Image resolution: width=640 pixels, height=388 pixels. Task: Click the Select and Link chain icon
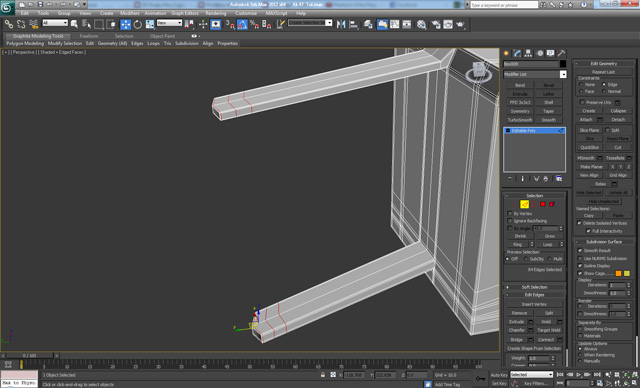pyautogui.click(x=9, y=24)
